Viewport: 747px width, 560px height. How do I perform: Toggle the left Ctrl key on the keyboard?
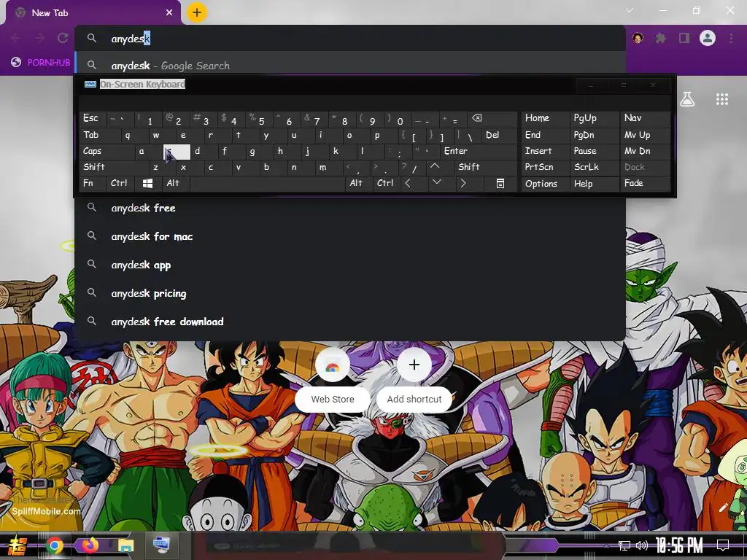[120, 183]
